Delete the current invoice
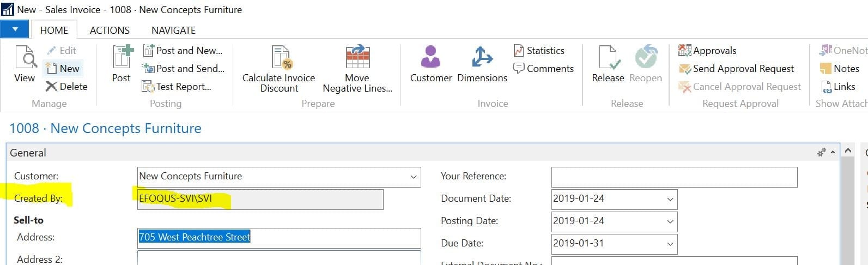 click(x=66, y=86)
